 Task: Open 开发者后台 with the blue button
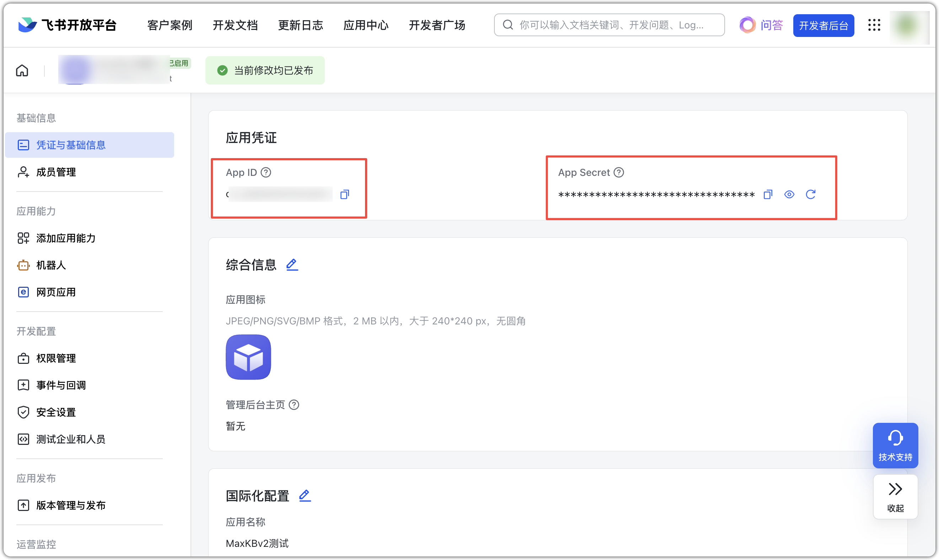click(x=823, y=25)
